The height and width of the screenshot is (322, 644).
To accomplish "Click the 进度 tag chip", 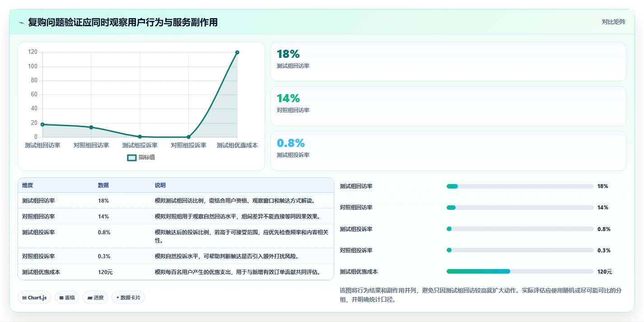I will coord(95,298).
